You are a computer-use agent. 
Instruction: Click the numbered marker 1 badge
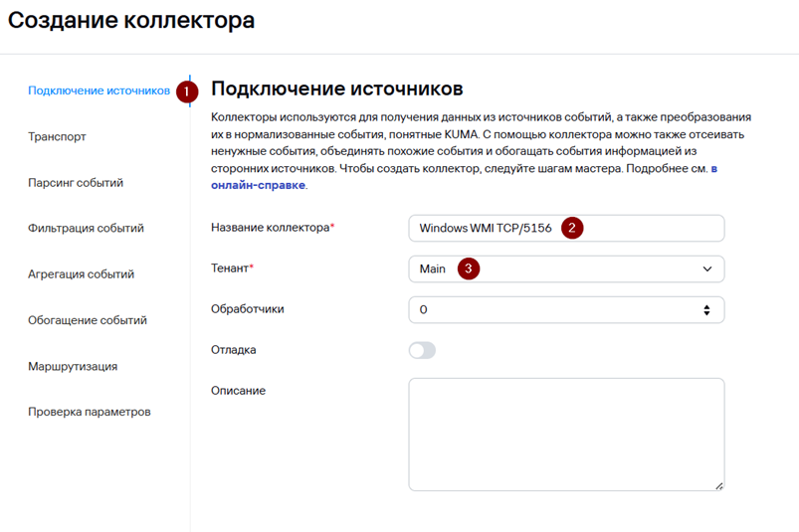point(187,91)
